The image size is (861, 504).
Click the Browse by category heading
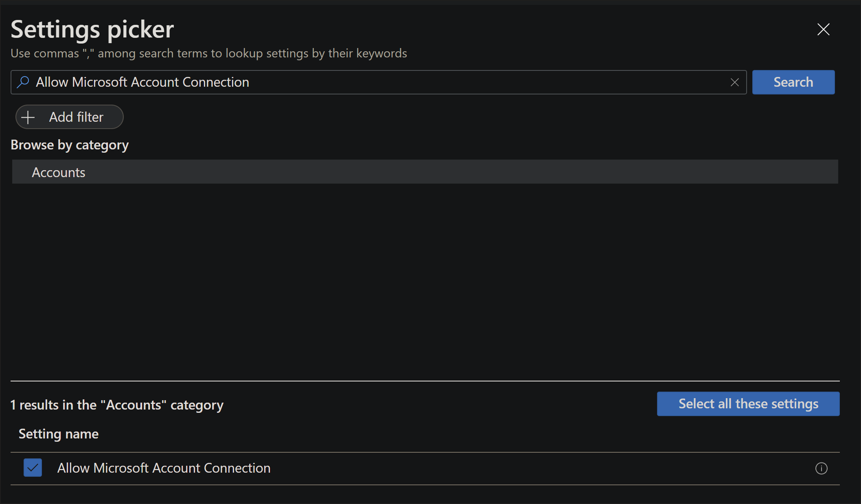pos(69,145)
